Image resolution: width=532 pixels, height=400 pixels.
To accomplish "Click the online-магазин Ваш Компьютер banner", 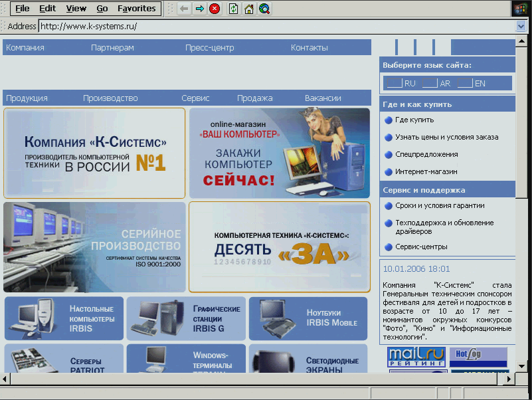I will (x=280, y=153).
